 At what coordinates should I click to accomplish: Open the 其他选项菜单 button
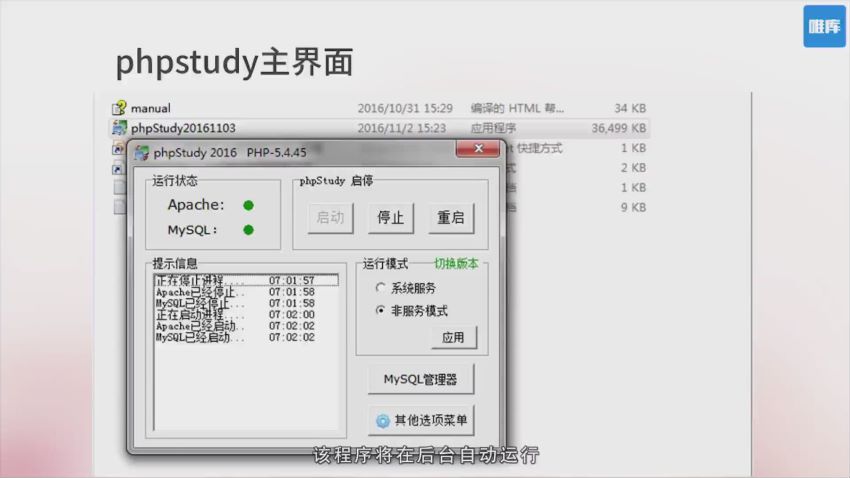pos(421,420)
